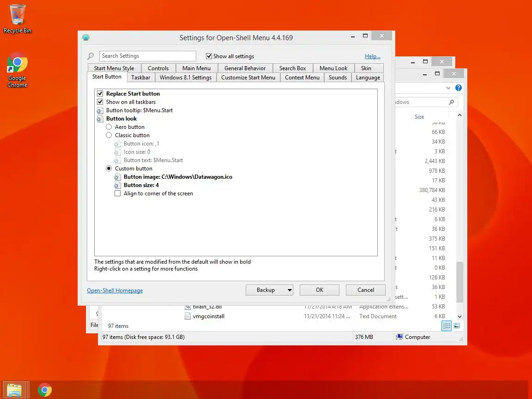Select the Button size: 4 setting
Viewport: 532px width, 399px height.
141,185
